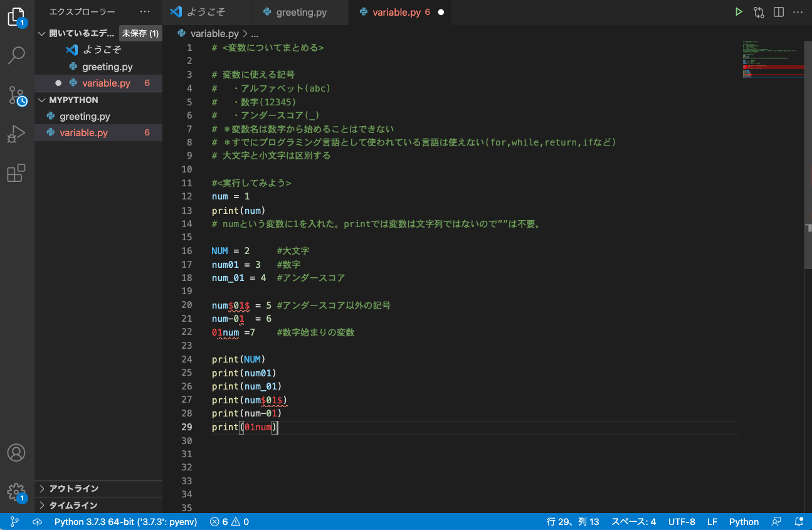The width and height of the screenshot is (812, 530).
Task: Change end of line sequence LF
Action: [712, 522]
